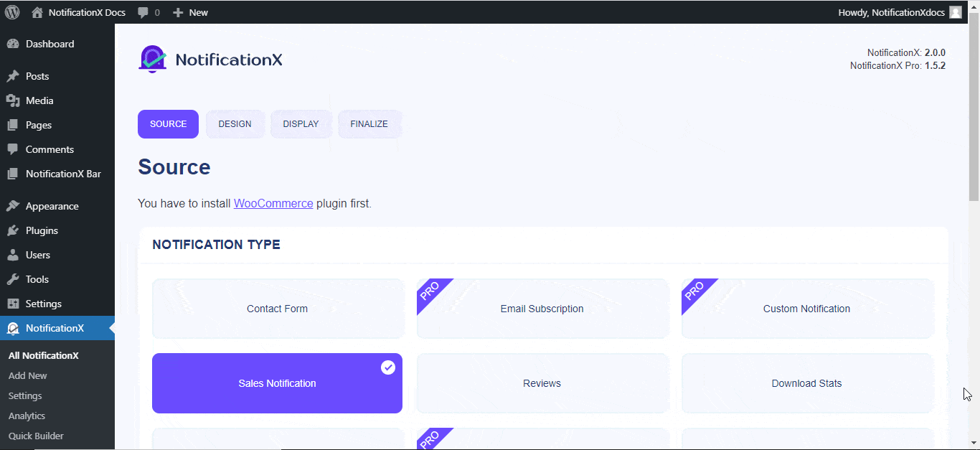The width and height of the screenshot is (980, 450).
Task: Switch to the Source tab
Action: tap(168, 124)
